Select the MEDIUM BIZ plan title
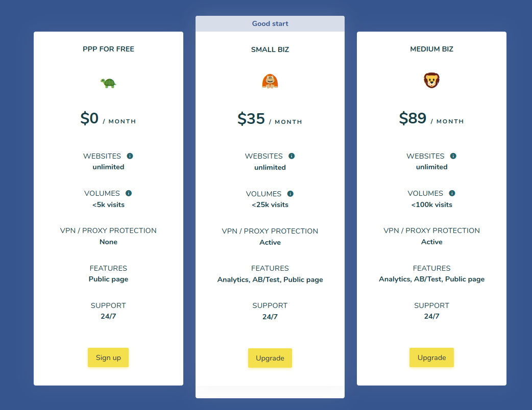 tap(431, 49)
